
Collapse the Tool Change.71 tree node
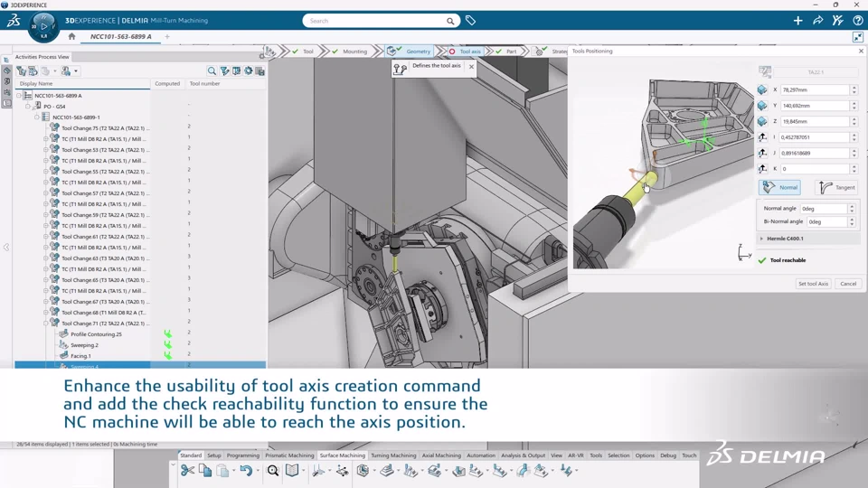(x=46, y=324)
